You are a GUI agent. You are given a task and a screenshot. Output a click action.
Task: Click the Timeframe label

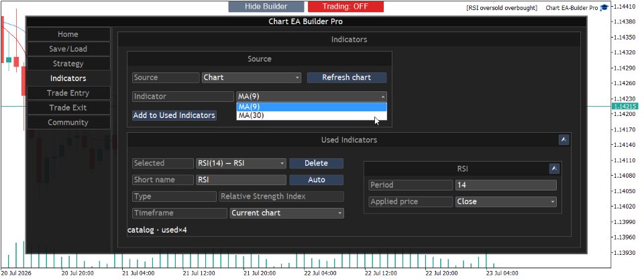180,213
